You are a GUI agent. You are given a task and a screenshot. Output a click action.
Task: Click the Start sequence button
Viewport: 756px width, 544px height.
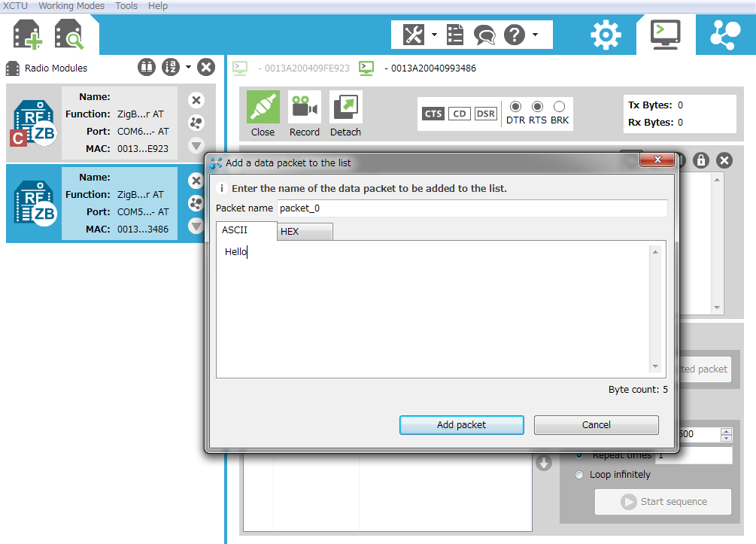pyautogui.click(x=663, y=502)
